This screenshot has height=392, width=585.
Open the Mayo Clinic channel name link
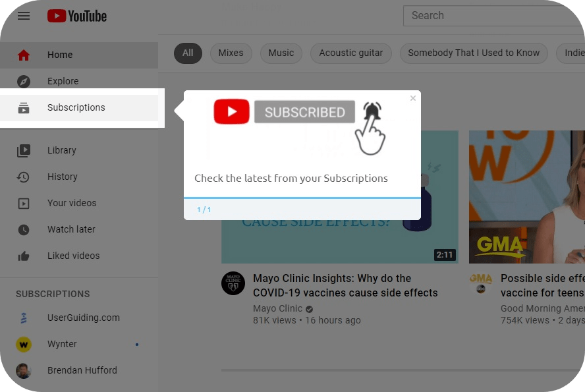tap(277, 308)
